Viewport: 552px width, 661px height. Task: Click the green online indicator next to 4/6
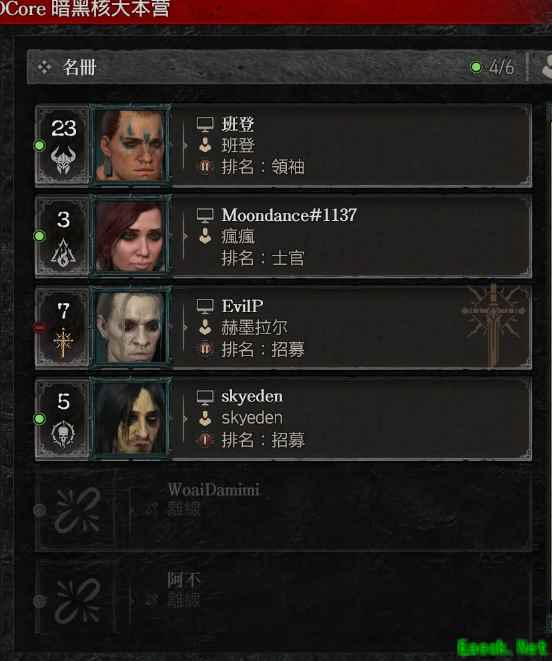476,67
